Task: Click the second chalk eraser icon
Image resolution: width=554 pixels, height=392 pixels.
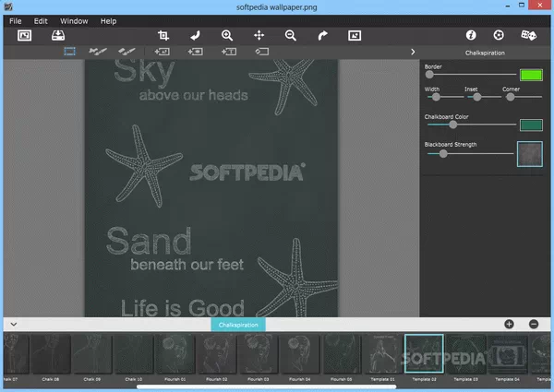Action: (x=126, y=52)
